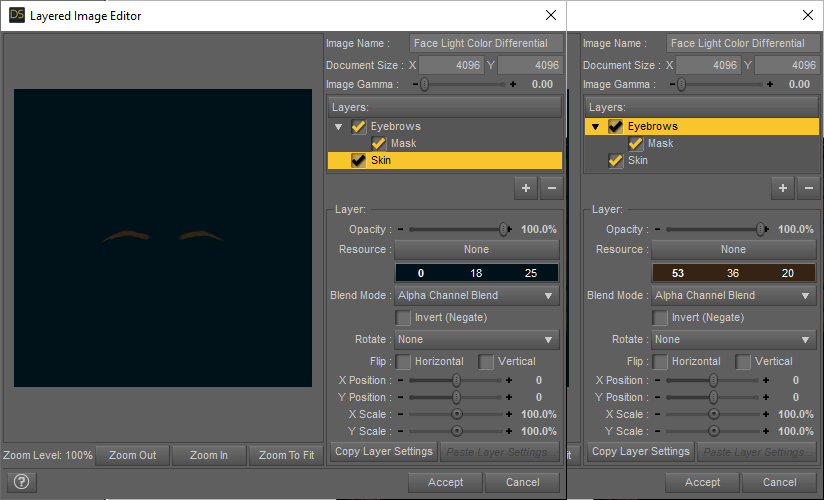Toggle Skin layer checkbox in right panel
The width and height of the screenshot is (824, 500).
(615, 160)
